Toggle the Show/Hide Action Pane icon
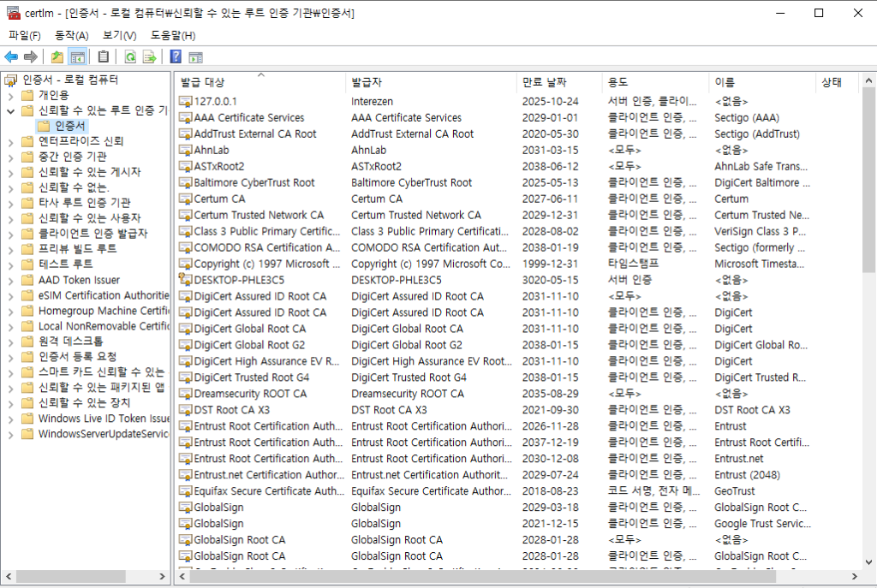 click(196, 57)
